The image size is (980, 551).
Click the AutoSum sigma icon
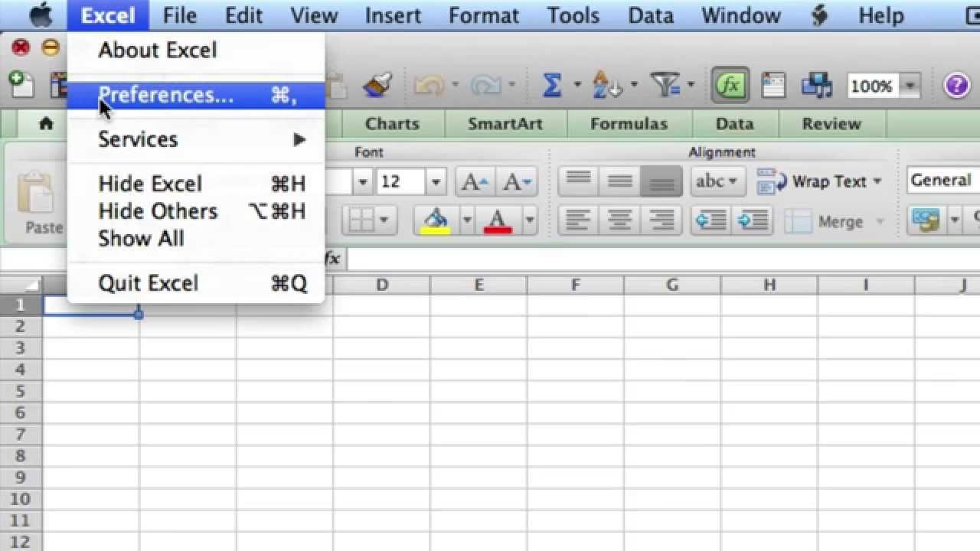coord(552,86)
